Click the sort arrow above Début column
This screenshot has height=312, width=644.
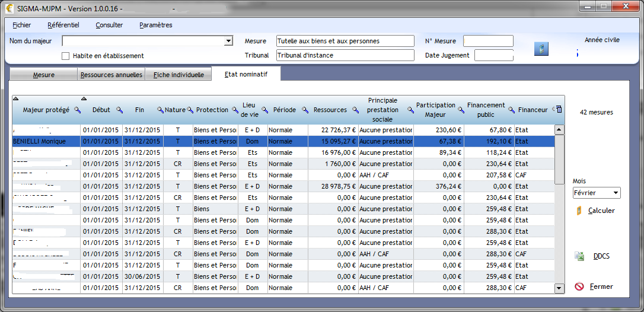click(84, 98)
